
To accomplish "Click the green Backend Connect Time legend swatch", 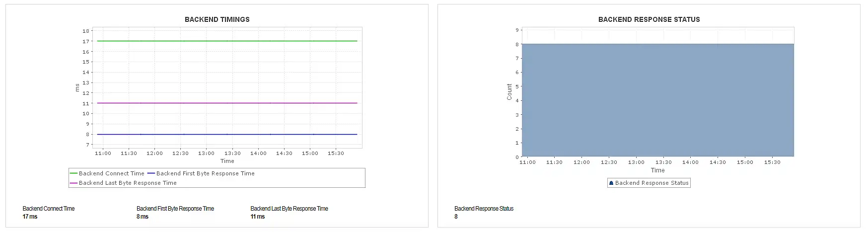I will [x=73, y=173].
